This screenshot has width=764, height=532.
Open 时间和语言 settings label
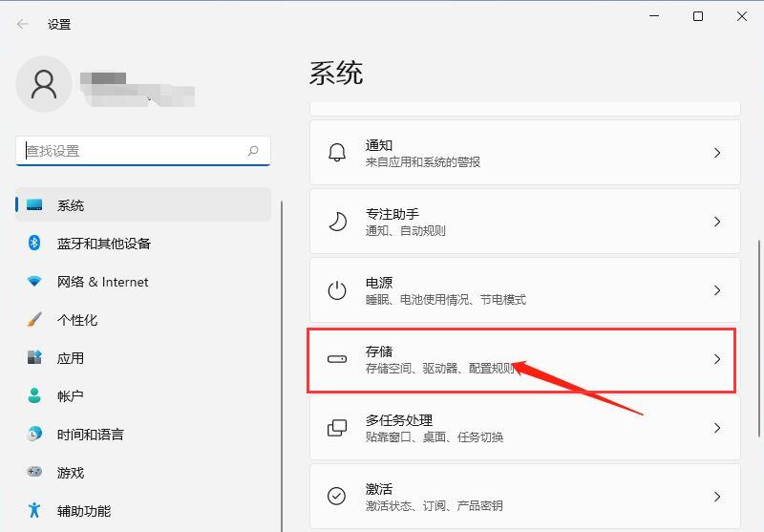[90, 434]
